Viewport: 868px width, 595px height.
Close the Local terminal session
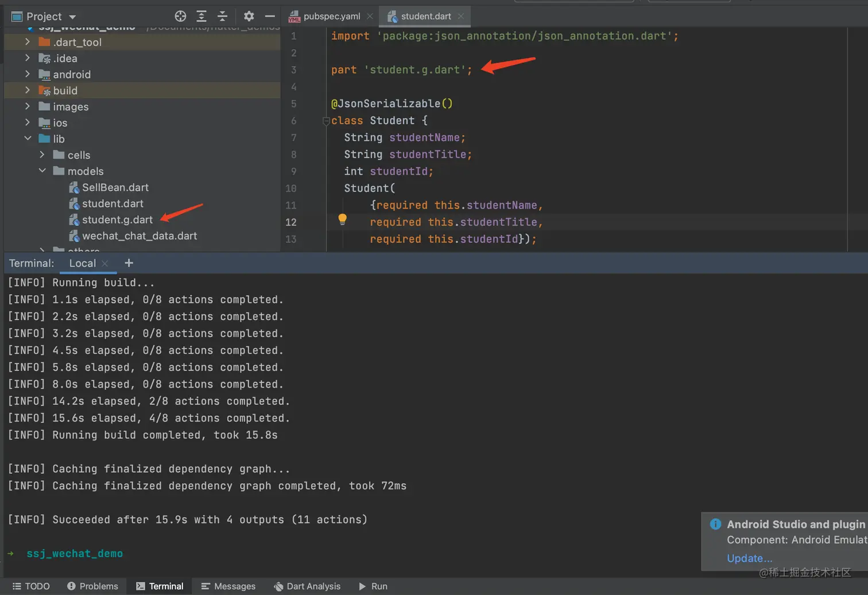click(x=104, y=263)
